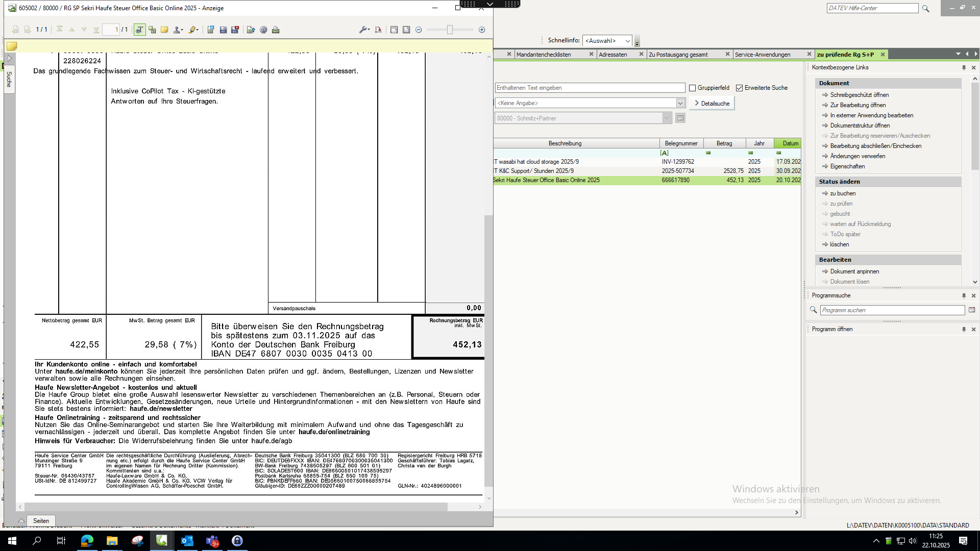Click the send by email @ icon
This screenshot has width=980, height=551.
point(263,30)
